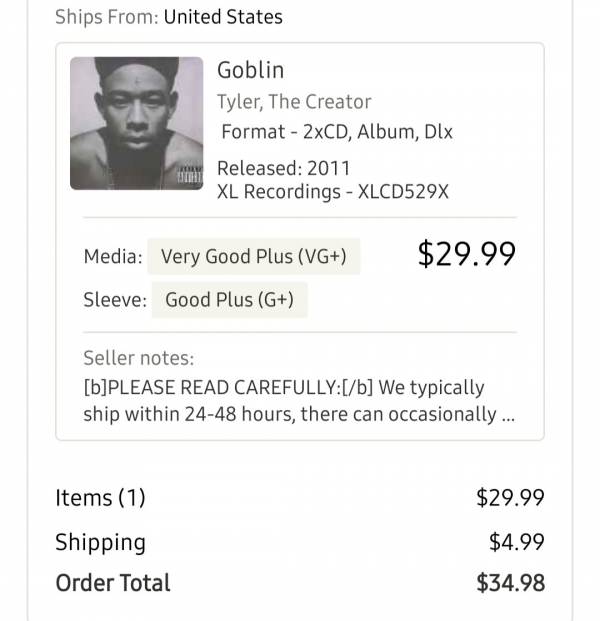
Task: Select the United States ships-from value
Action: pos(223,17)
